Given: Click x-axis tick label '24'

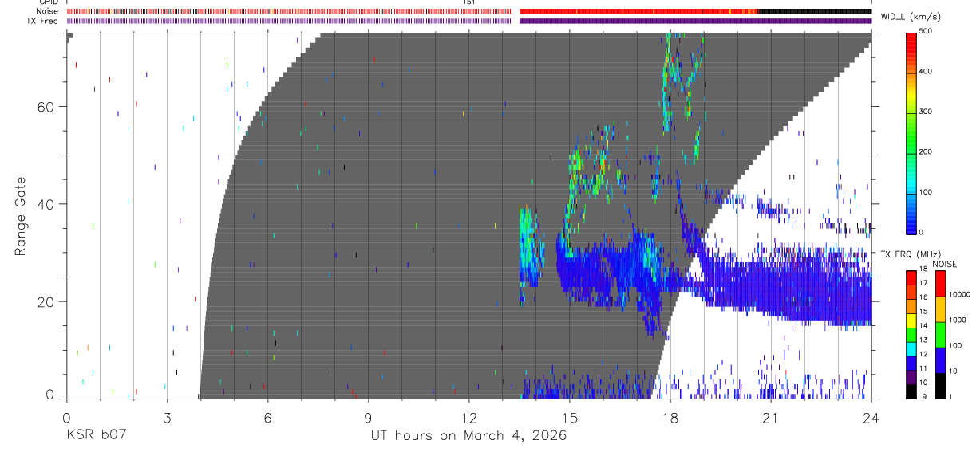Looking at the screenshot, I should (x=871, y=417).
